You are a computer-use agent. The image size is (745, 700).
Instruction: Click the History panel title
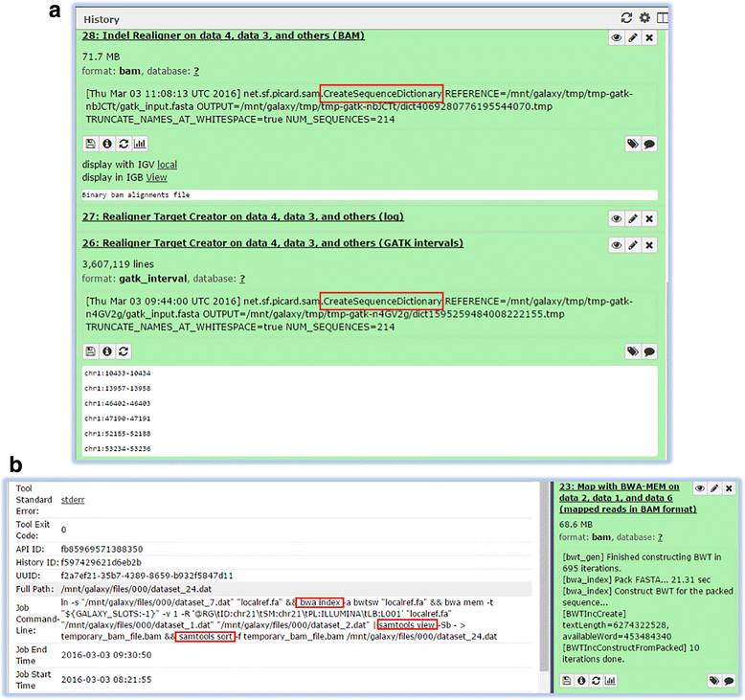(102, 19)
